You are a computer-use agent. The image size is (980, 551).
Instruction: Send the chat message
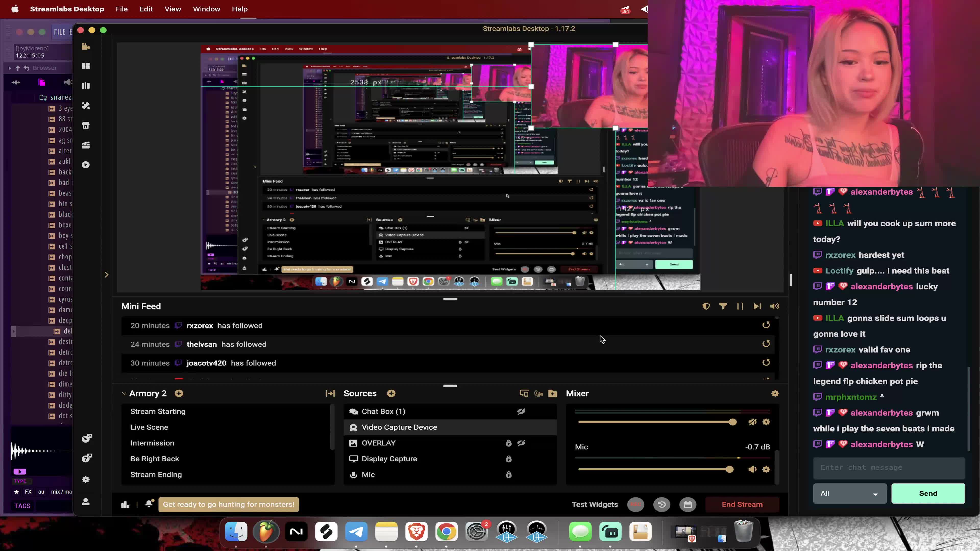928,494
